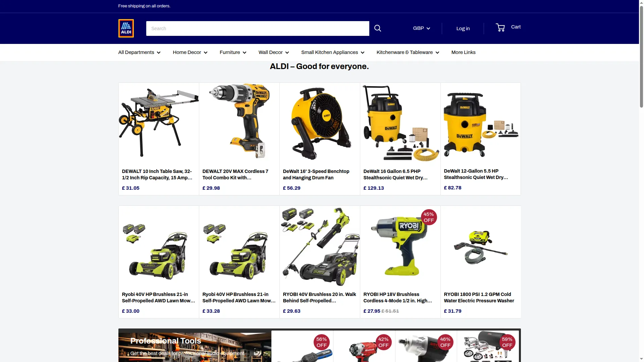Screen dimensions: 644x362
Task: Click the Log in link
Action: (x=463, y=28)
